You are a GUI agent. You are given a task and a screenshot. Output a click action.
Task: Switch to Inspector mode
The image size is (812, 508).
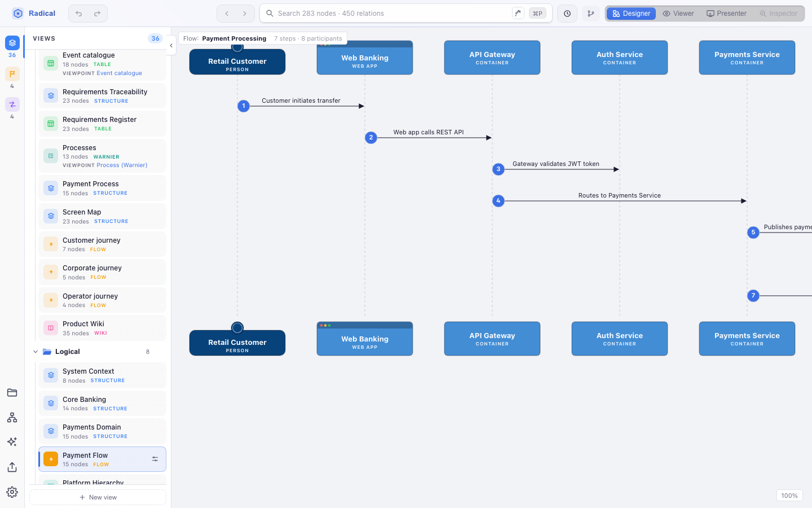coord(779,14)
